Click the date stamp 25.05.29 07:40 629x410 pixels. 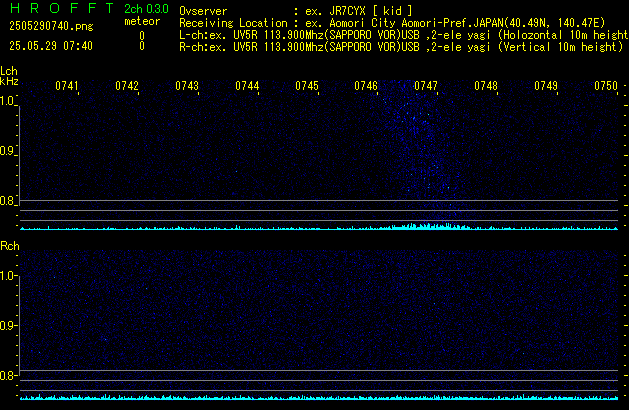tap(51, 46)
